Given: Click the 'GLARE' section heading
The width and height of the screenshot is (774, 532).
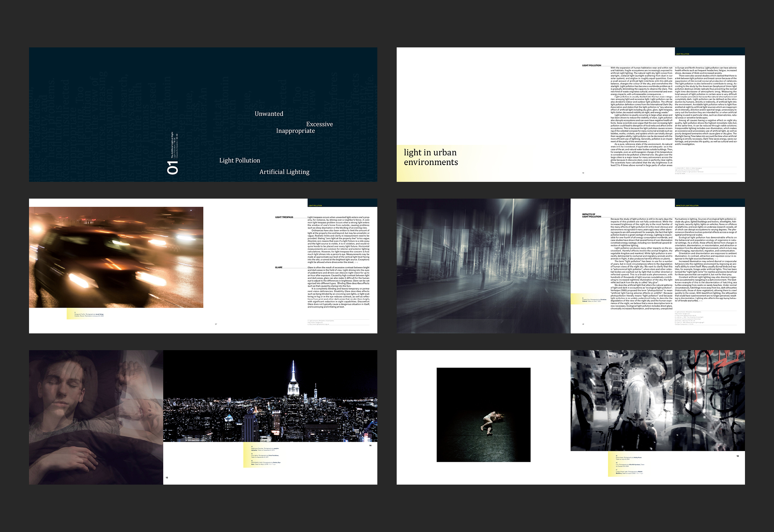Looking at the screenshot, I should (279, 267).
